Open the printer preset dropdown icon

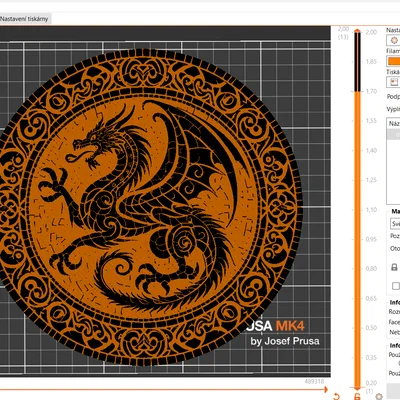pyautogui.click(x=393, y=82)
